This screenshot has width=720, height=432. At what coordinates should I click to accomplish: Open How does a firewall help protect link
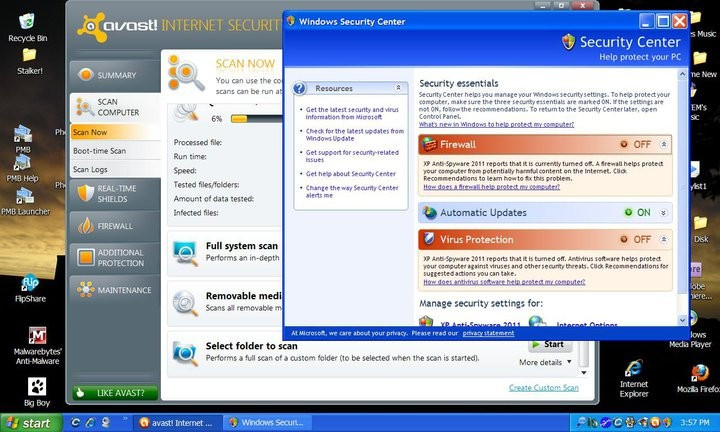pyautogui.click(x=491, y=187)
